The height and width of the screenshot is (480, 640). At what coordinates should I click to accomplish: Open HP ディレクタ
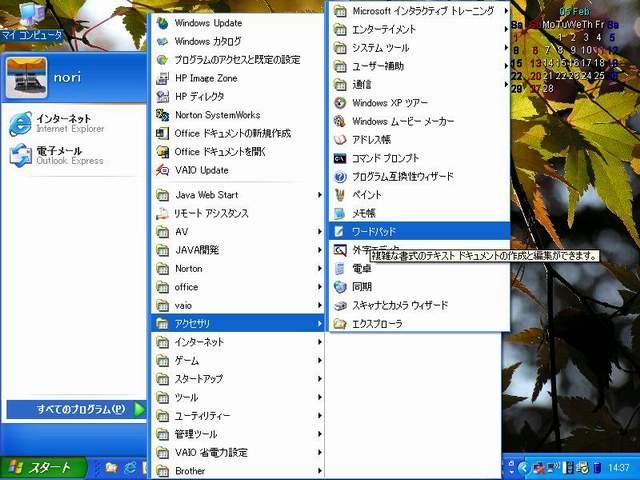[x=238, y=96]
